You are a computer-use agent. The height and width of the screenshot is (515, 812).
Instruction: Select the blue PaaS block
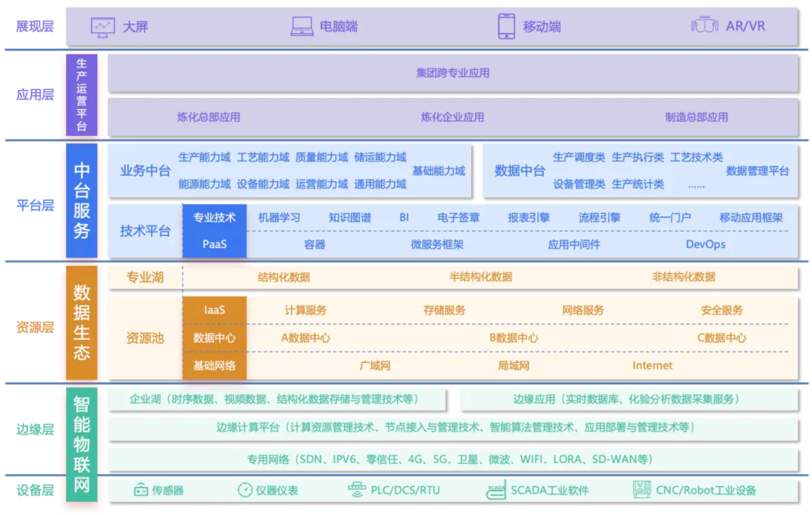[215, 244]
